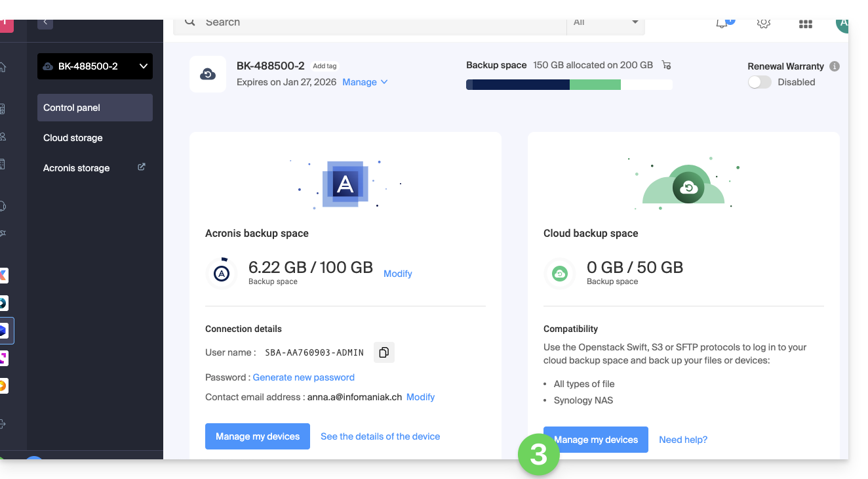Open the apps grid launcher
The height and width of the screenshot is (479, 868).
pyautogui.click(x=806, y=24)
